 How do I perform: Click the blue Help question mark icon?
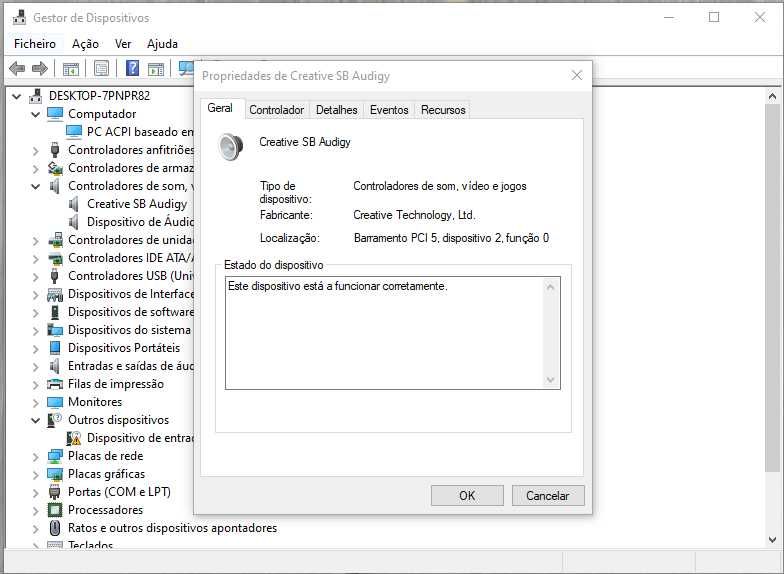[132, 68]
